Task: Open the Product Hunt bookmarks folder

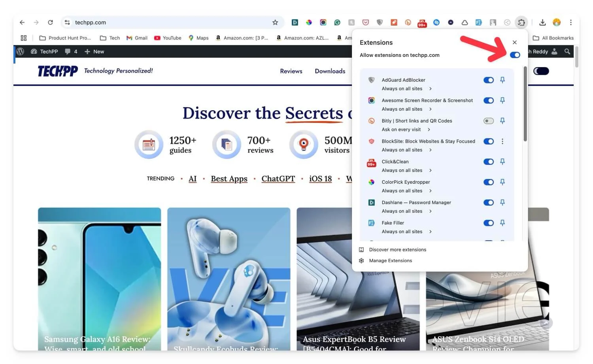Action: (x=65, y=38)
